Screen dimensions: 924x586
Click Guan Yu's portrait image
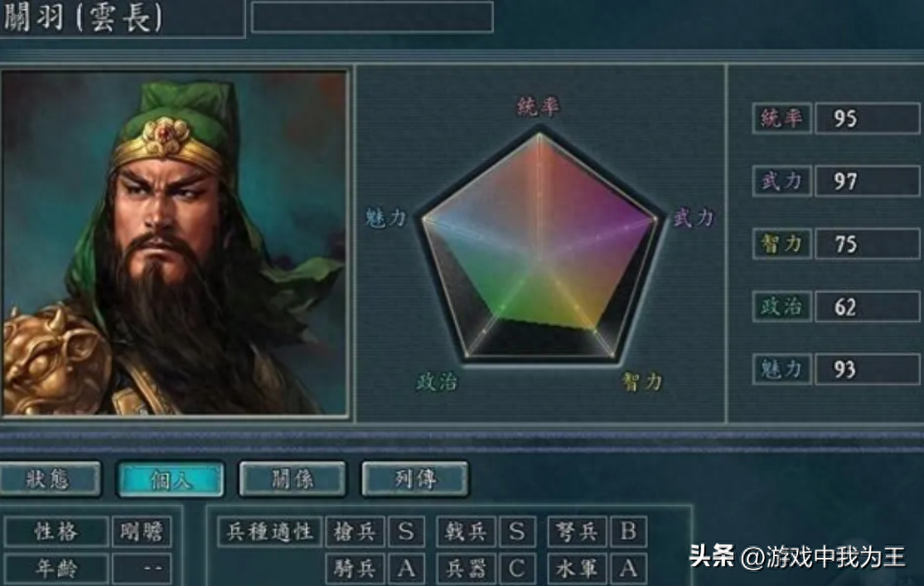coord(174,243)
